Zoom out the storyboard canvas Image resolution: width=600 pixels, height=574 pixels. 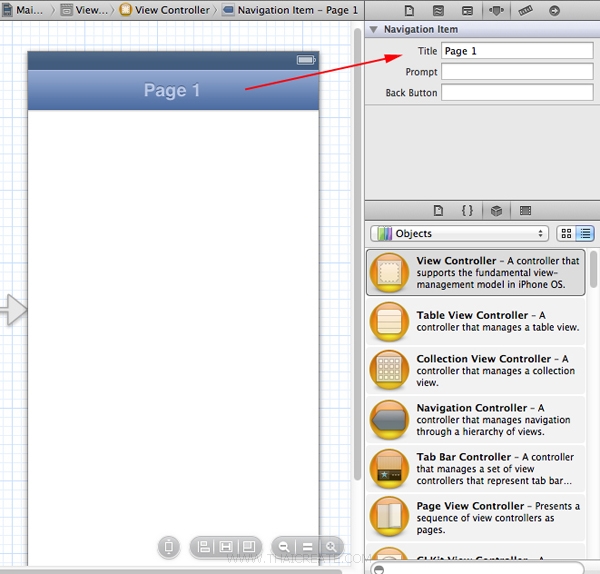tap(284, 547)
